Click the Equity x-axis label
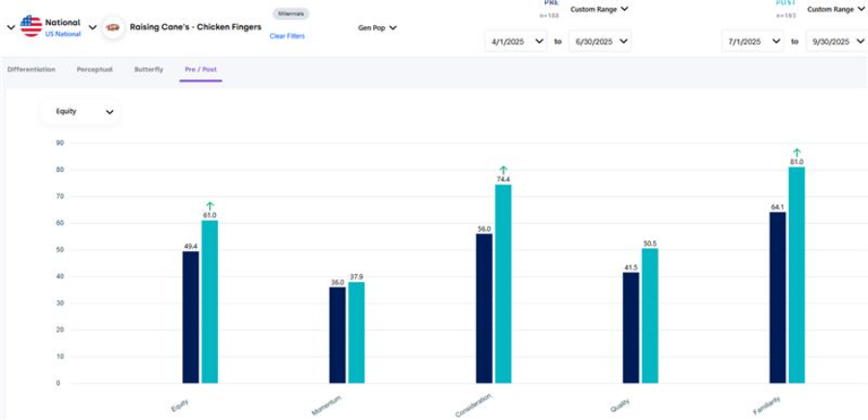The width and height of the screenshot is (868, 420). point(180,404)
